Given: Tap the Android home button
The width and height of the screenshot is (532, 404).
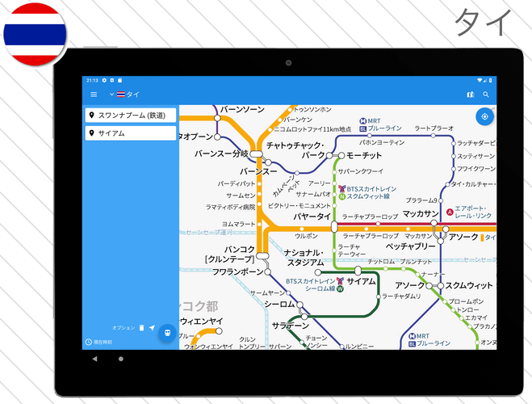Looking at the screenshot, I should 121,359.
